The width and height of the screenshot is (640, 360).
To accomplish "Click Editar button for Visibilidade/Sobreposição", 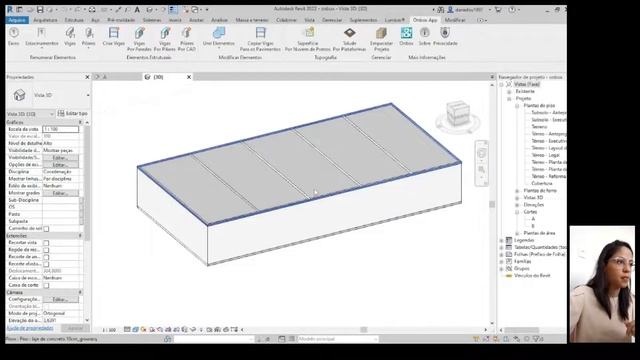I will pyautogui.click(x=60, y=158).
